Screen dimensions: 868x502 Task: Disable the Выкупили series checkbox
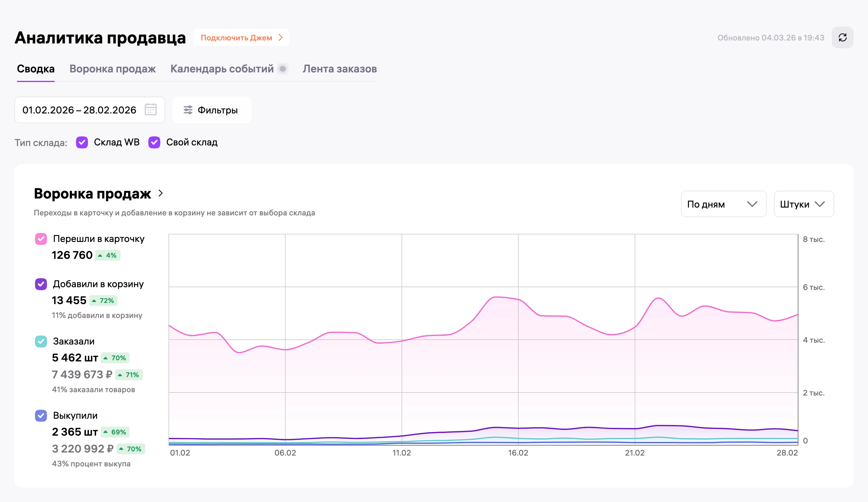41,415
